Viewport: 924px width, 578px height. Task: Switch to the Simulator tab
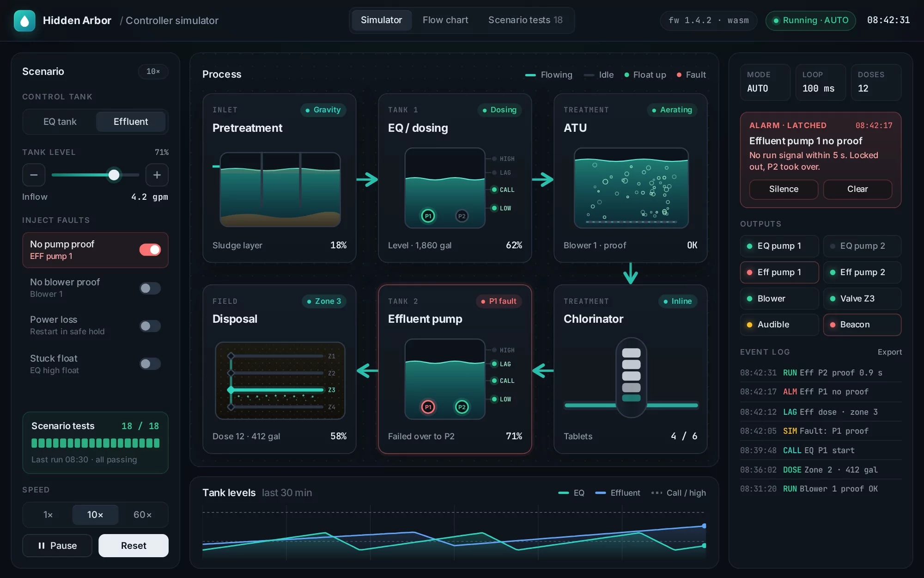click(x=381, y=20)
